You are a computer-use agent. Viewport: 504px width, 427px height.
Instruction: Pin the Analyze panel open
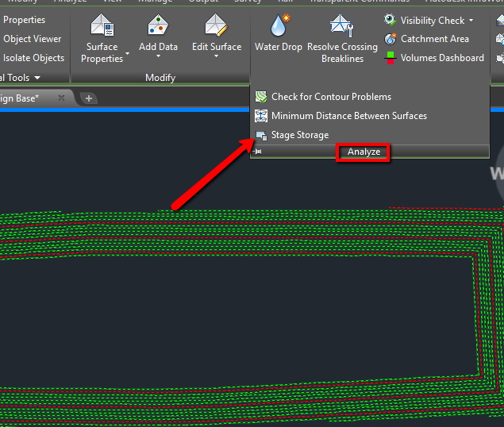pos(257,152)
